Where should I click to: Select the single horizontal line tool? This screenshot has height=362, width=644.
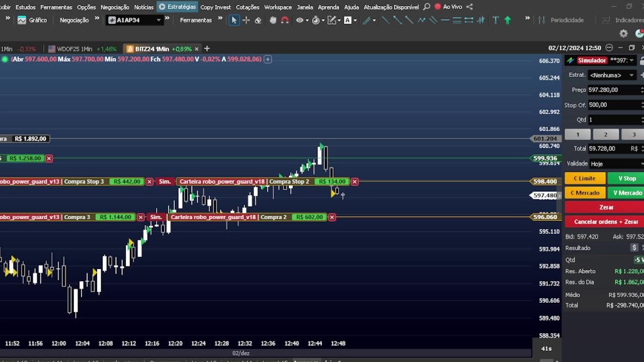click(445, 20)
